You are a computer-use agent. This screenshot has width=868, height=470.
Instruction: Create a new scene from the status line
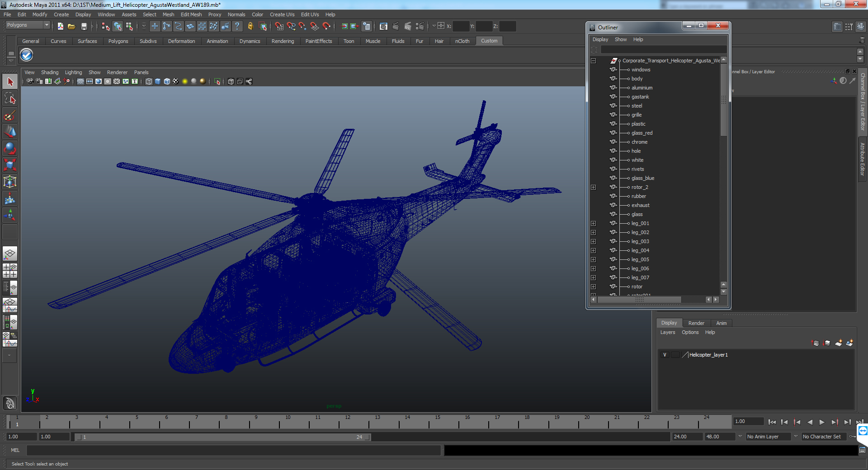[x=60, y=26]
